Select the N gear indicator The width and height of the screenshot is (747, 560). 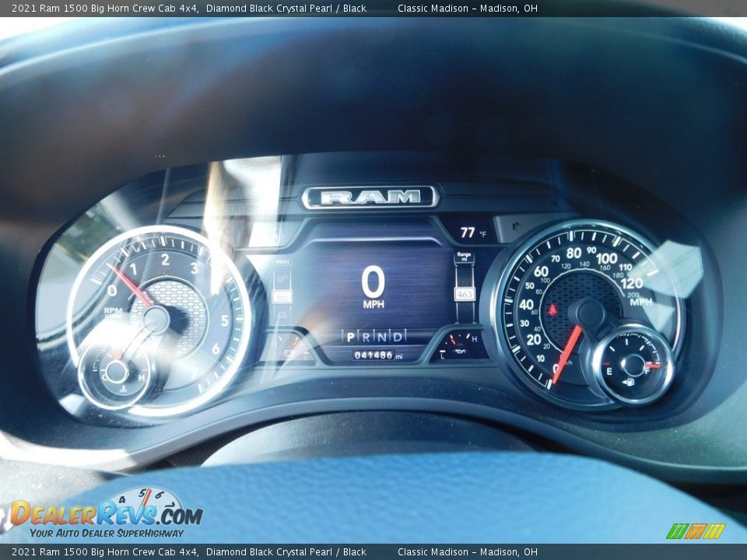pos(382,336)
